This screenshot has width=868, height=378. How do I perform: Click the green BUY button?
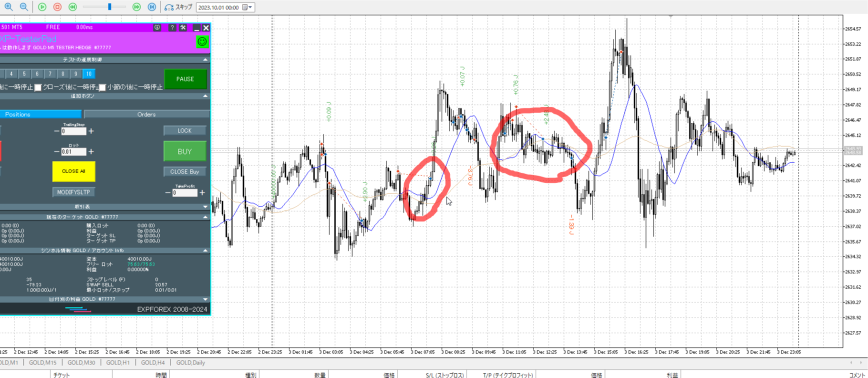(x=185, y=151)
